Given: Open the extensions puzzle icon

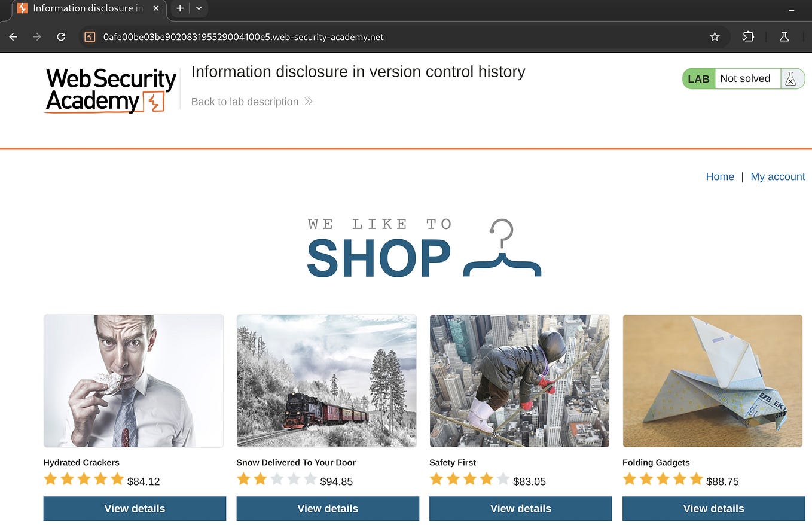Looking at the screenshot, I should 748,37.
